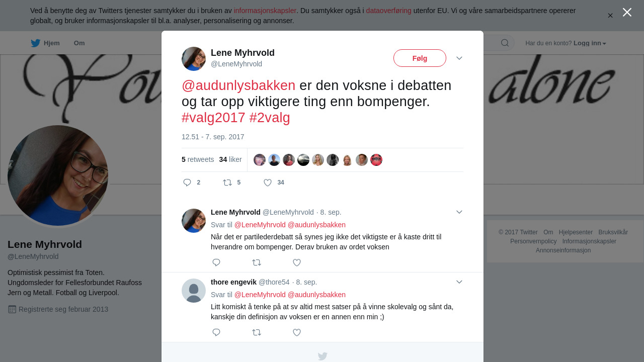
Task: Open the #valg2017 hashtag link
Action: pyautogui.click(x=213, y=118)
